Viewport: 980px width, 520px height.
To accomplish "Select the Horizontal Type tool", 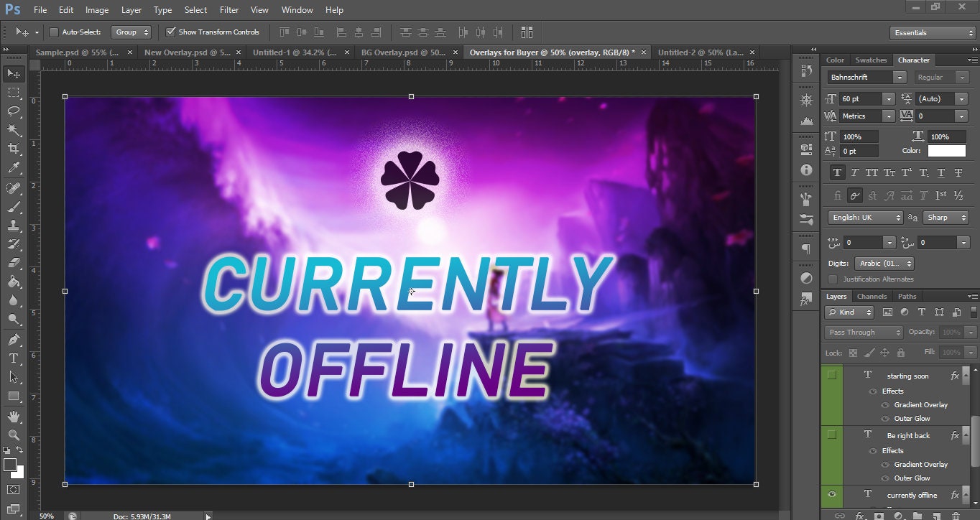I will click(13, 358).
